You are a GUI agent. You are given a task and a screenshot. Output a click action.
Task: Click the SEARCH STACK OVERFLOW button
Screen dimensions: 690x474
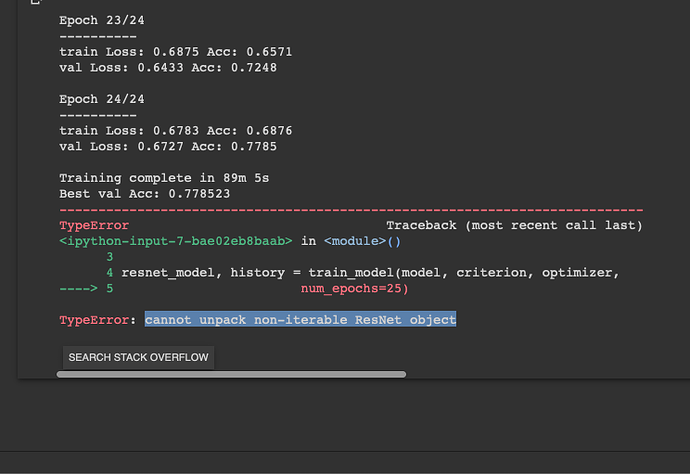tap(138, 357)
